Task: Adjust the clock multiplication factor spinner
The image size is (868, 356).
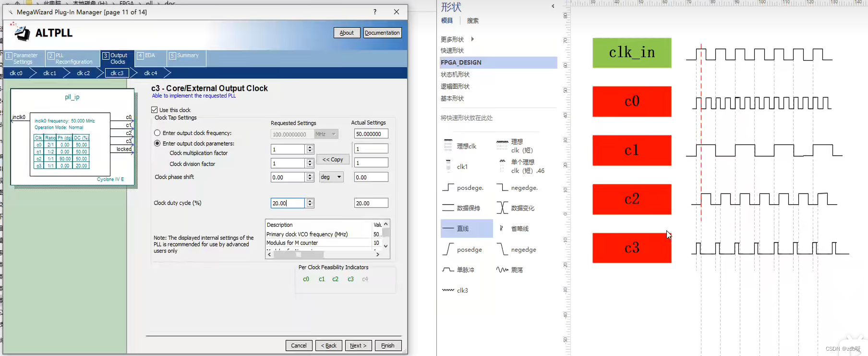Action: coord(310,149)
